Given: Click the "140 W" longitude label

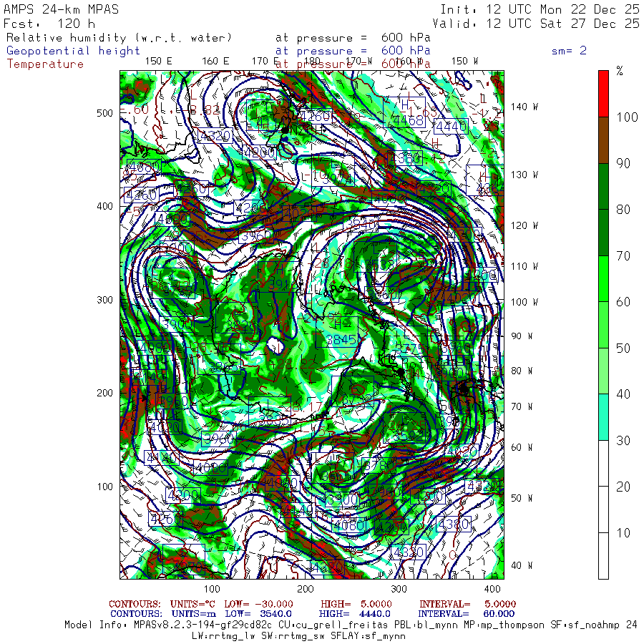Looking at the screenshot, I should tap(524, 107).
